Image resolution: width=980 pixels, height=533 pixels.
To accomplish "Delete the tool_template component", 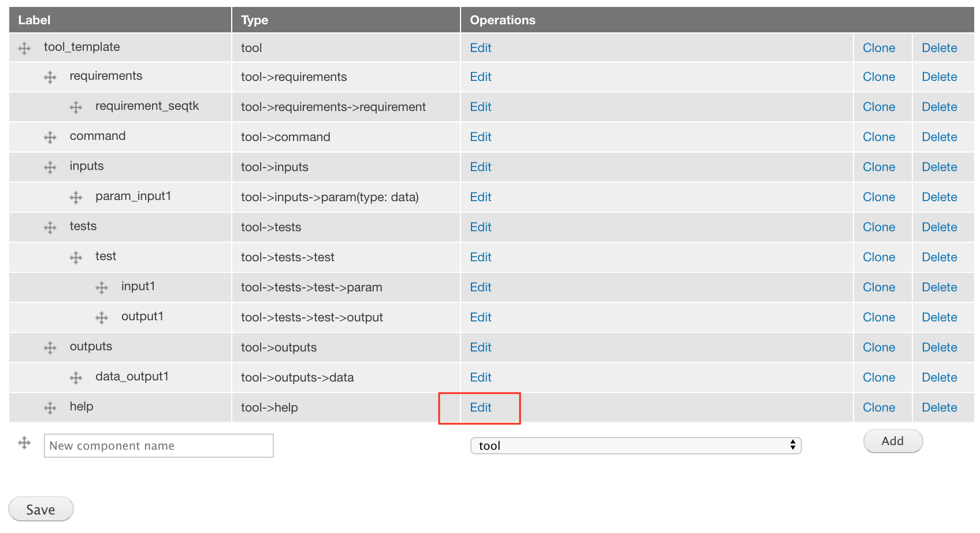I will pos(940,48).
